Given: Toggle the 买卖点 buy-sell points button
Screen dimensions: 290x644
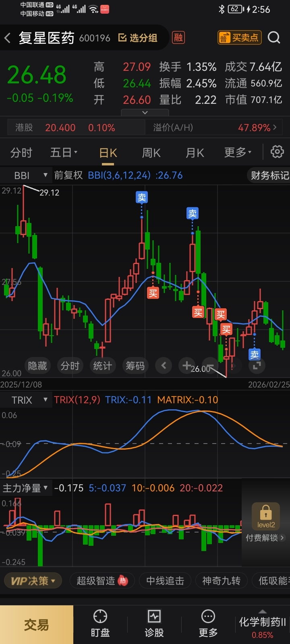Looking at the screenshot, I should (240, 38).
